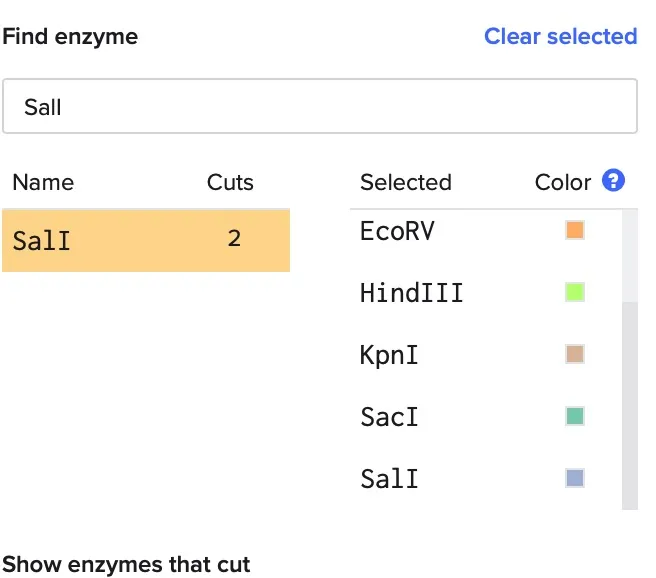The image size is (656, 578).
Task: Click the blue Color help question icon
Action: [x=614, y=181]
